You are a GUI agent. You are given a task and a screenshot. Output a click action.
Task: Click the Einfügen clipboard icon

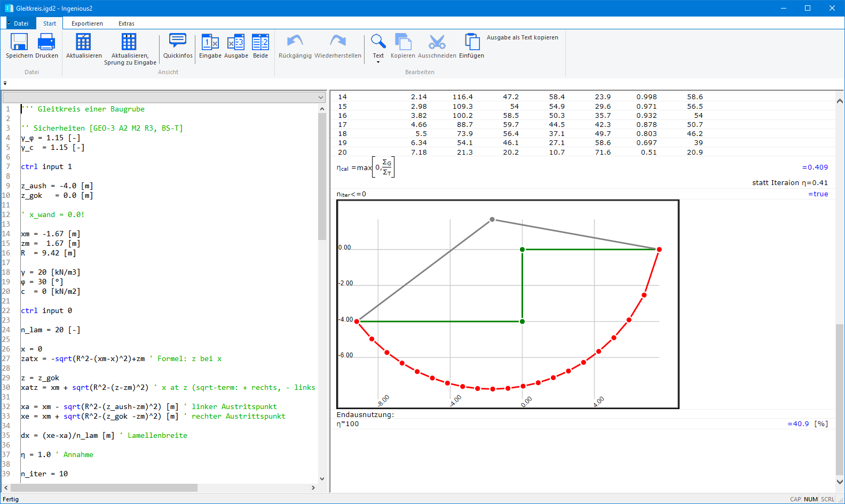(x=472, y=42)
